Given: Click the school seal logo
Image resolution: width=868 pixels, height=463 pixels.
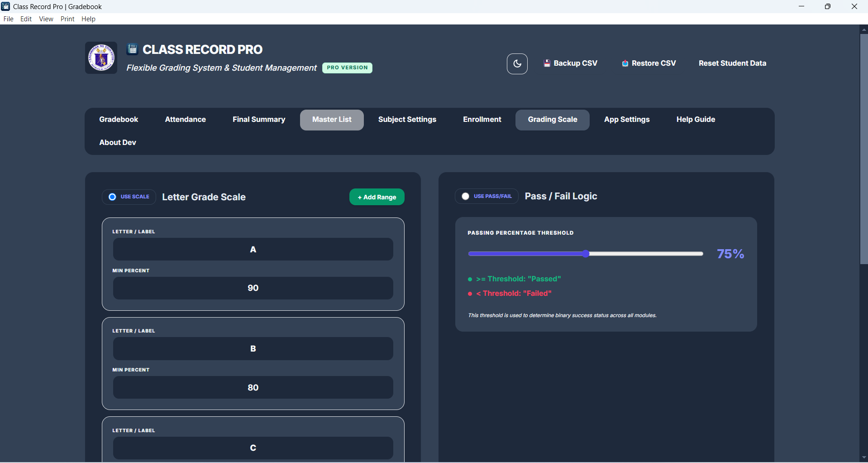Looking at the screenshot, I should (101, 58).
